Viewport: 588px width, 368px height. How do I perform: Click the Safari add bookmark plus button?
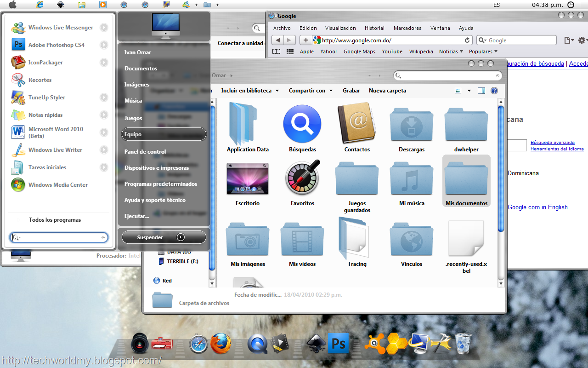305,40
